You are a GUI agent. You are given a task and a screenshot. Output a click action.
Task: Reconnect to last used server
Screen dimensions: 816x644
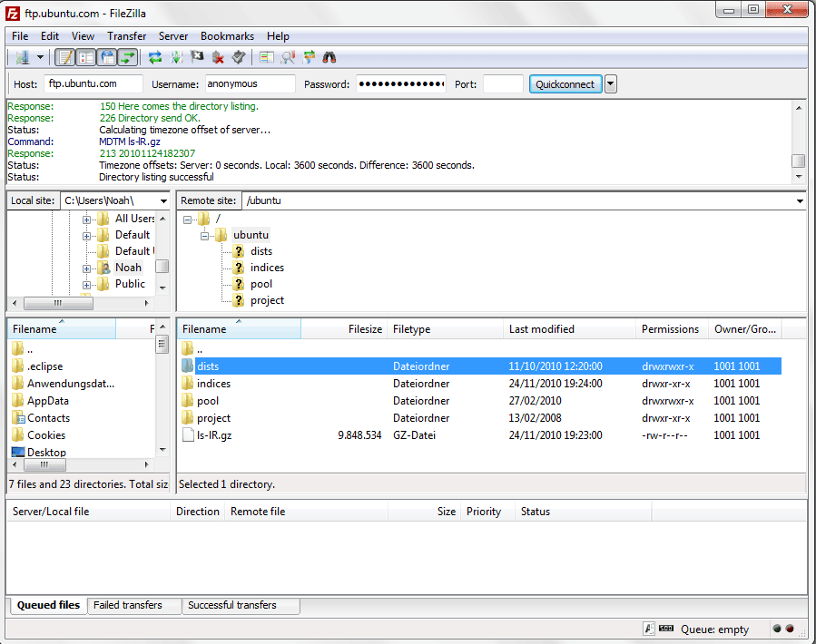point(239,57)
